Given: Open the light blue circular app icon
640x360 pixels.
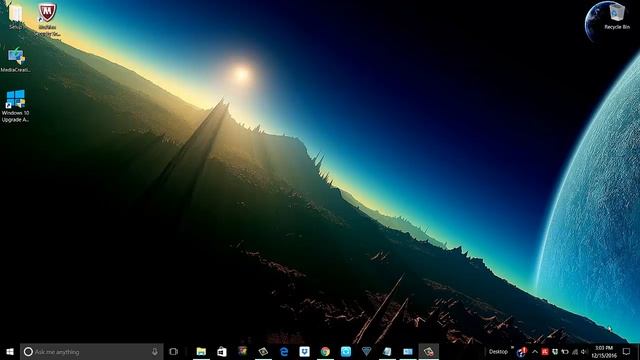Looking at the screenshot, I should (346, 351).
